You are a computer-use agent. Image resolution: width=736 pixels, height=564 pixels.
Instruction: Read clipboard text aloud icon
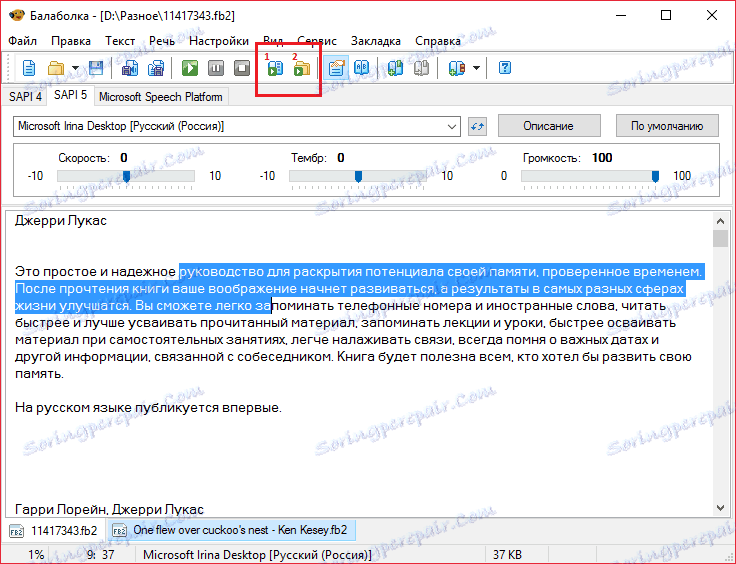[302, 69]
